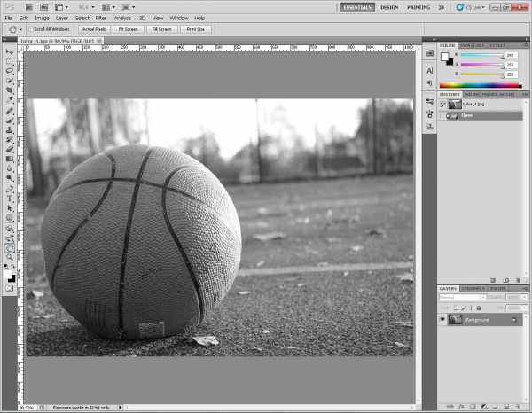Select the Crop tool
Viewport: 532px width, 413px height.
[9, 90]
